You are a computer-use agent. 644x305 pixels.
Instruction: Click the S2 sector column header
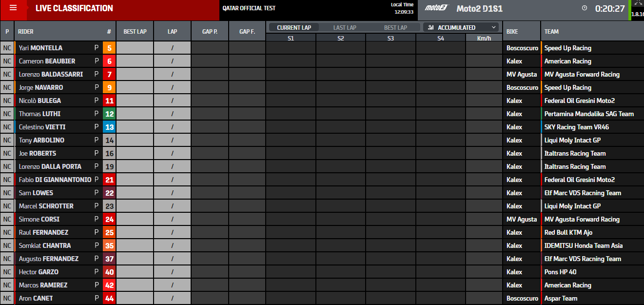(341, 38)
